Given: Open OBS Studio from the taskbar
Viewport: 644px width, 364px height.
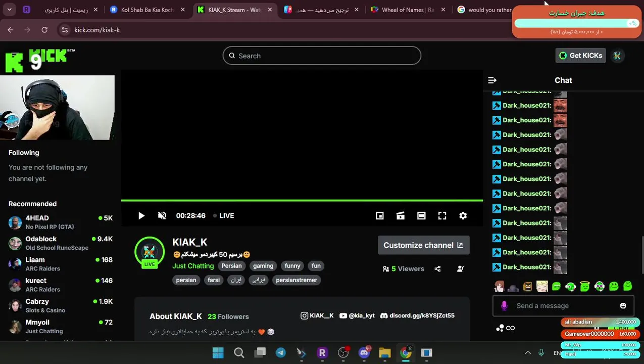Looking at the screenshot, I should 343,353.
